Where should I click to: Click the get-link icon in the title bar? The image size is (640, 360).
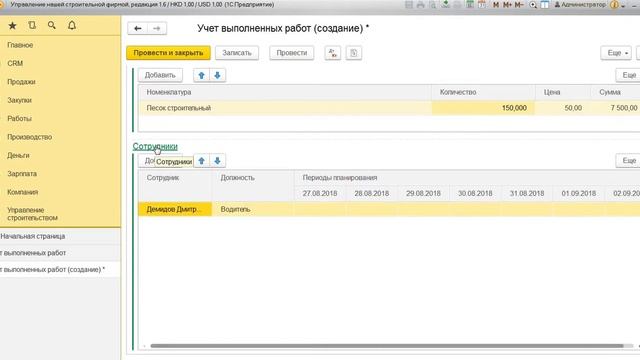coord(445,4)
